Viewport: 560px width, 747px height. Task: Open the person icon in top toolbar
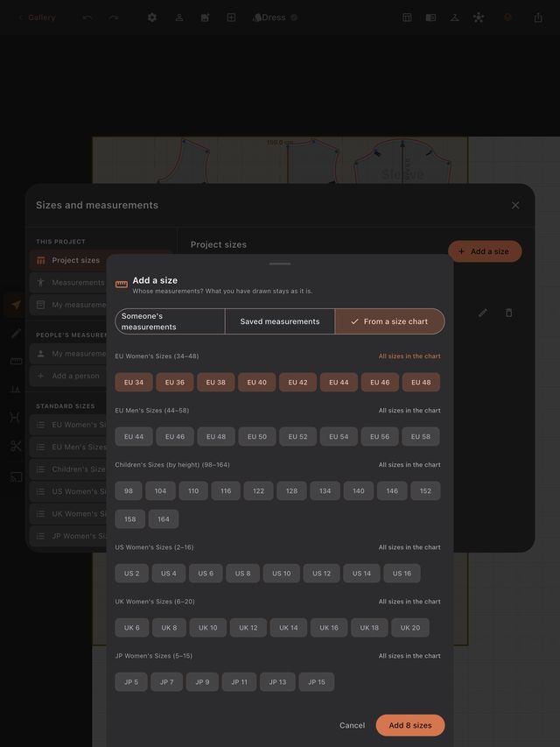(179, 18)
